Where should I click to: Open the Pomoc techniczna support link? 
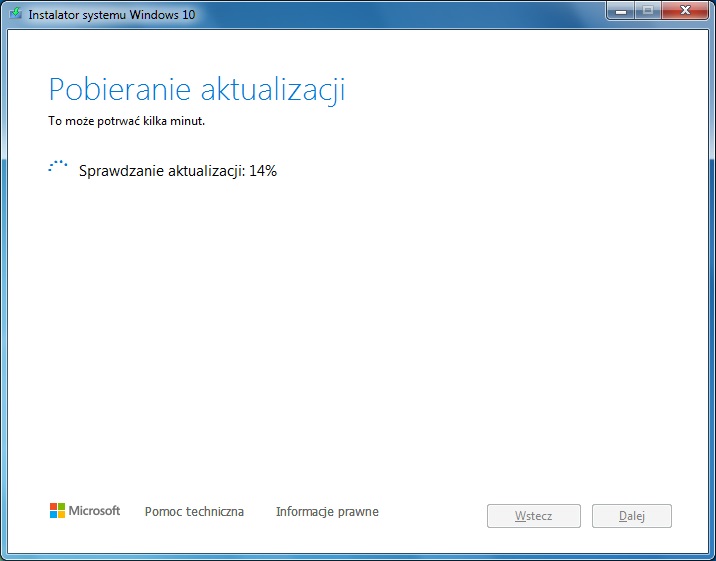click(x=194, y=512)
